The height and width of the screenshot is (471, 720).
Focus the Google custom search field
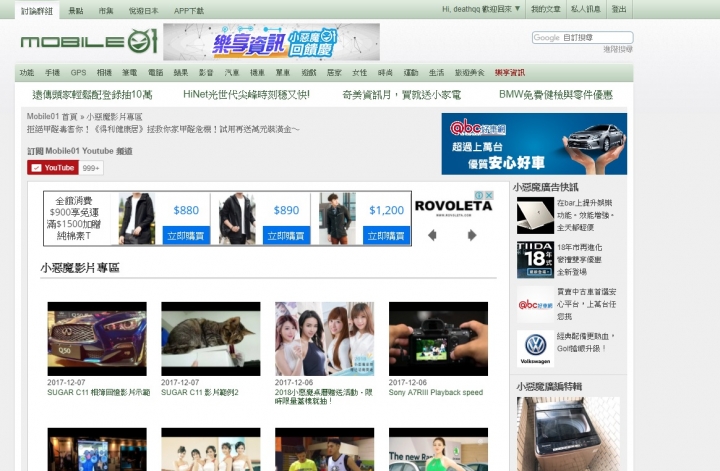pos(582,38)
